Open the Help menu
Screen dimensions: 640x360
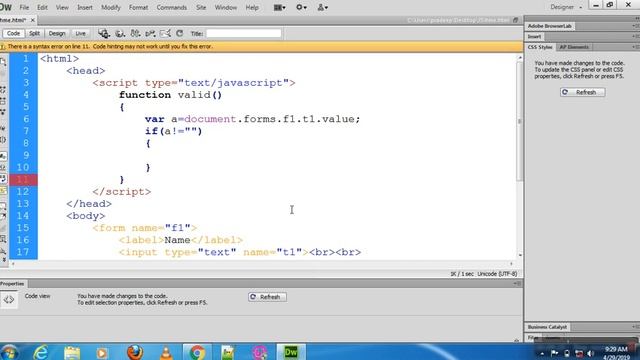(x=252, y=7)
